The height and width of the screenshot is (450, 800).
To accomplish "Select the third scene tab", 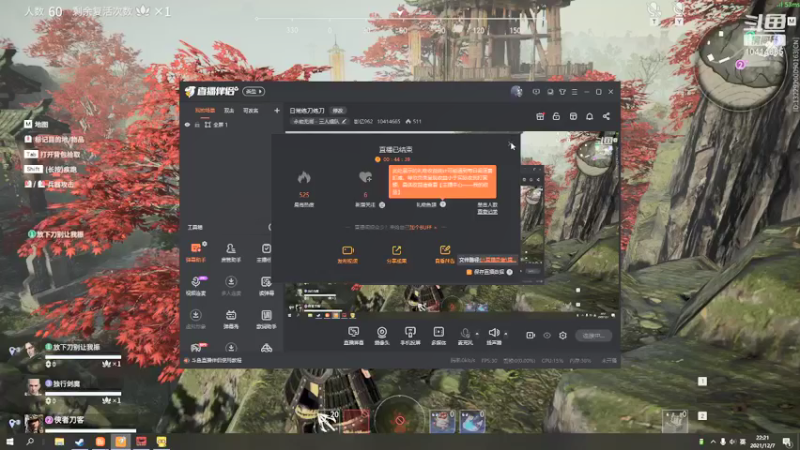I will coord(250,110).
